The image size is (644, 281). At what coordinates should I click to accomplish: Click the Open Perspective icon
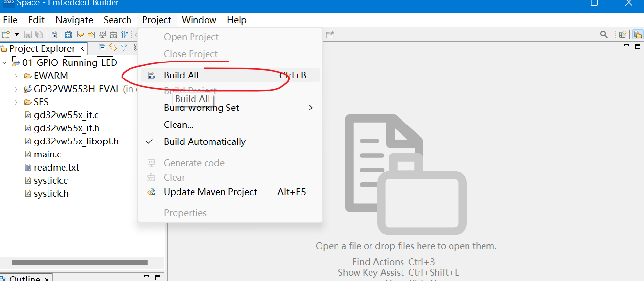tap(622, 34)
